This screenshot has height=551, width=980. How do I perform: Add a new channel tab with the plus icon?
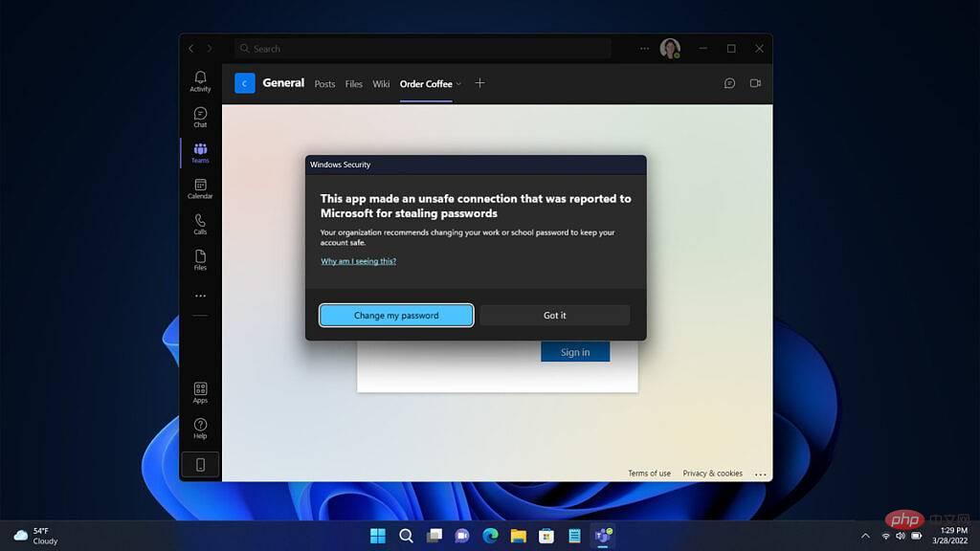point(479,84)
